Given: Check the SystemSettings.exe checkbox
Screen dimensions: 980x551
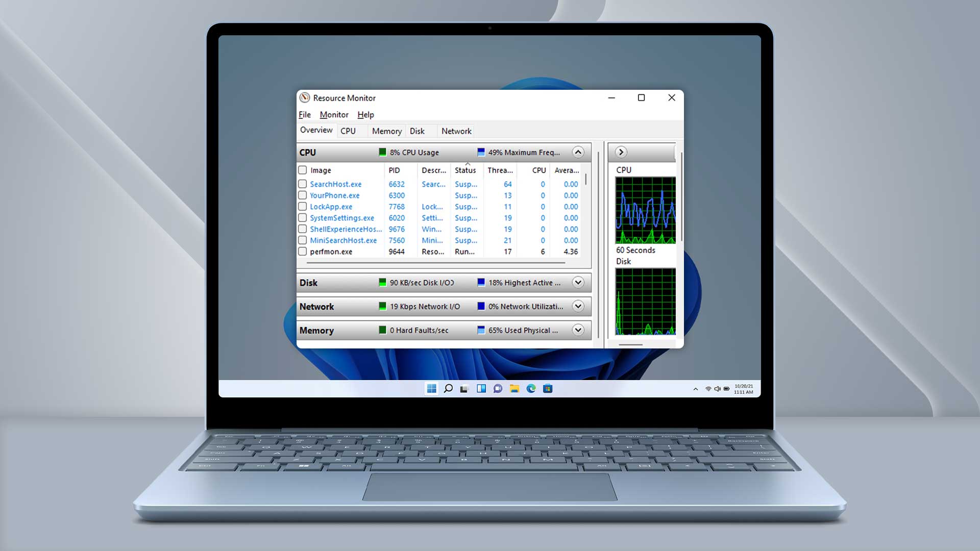Looking at the screenshot, I should (x=302, y=217).
